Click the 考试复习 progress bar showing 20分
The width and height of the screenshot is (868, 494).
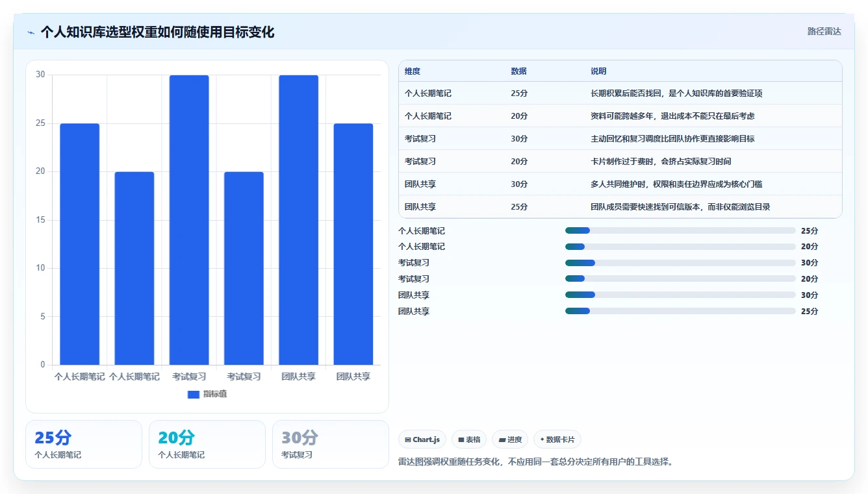(680, 278)
